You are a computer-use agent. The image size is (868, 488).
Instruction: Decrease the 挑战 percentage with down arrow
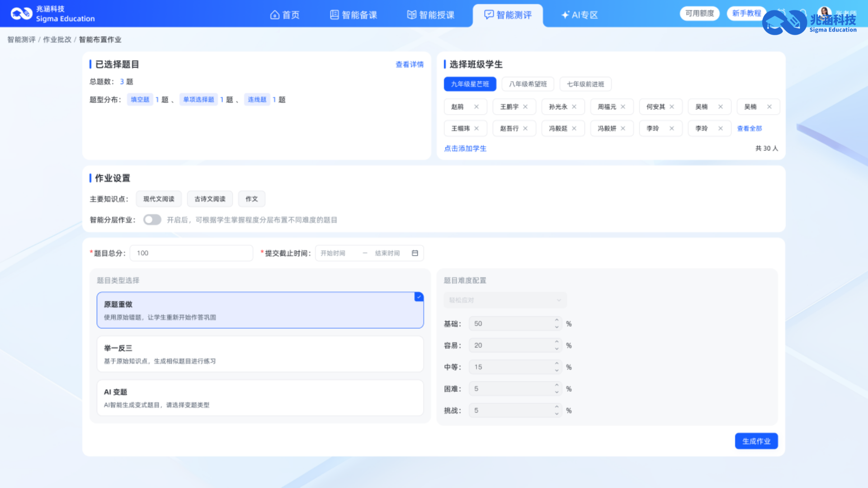pyautogui.click(x=557, y=413)
